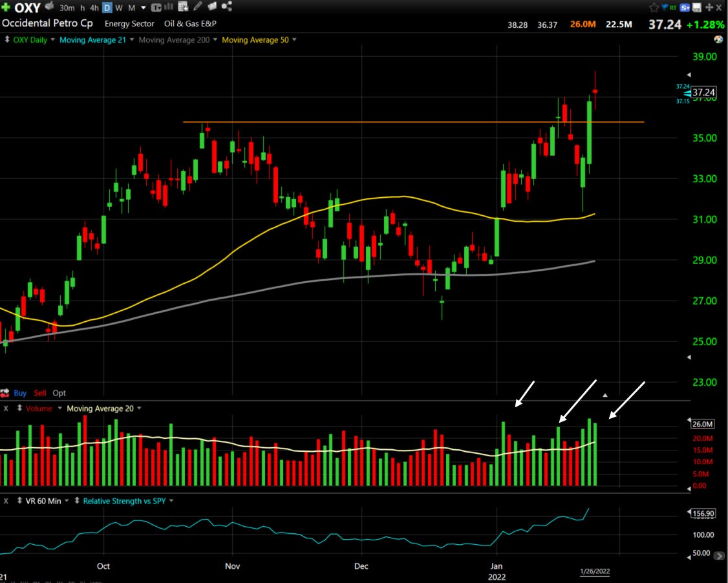Select the Monthly (M) time frame
Viewport: 728px width, 583px height.
click(131, 8)
